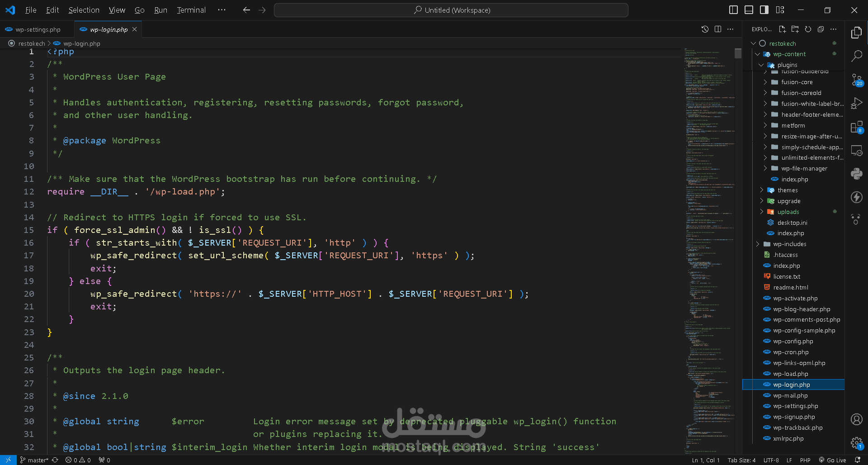Split the editor to the right

click(x=717, y=29)
